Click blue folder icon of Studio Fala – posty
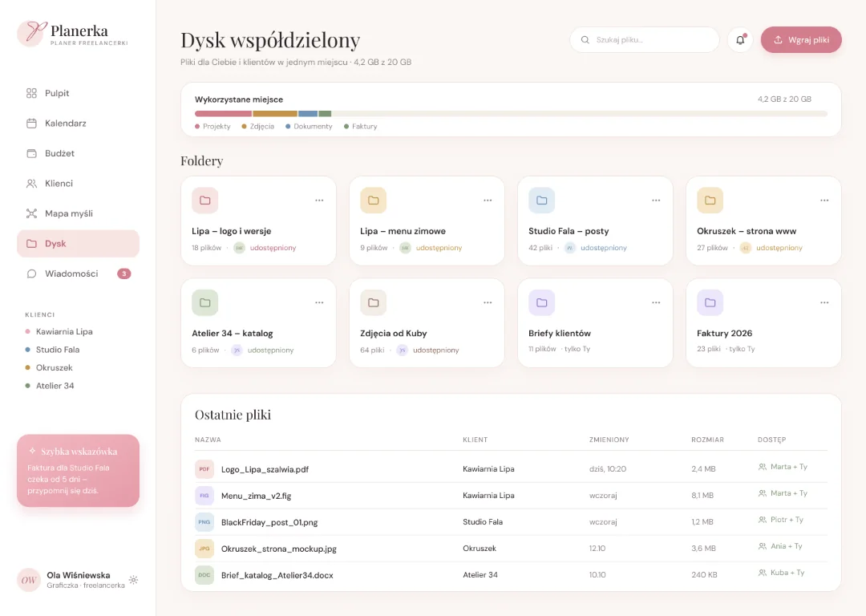 click(542, 200)
